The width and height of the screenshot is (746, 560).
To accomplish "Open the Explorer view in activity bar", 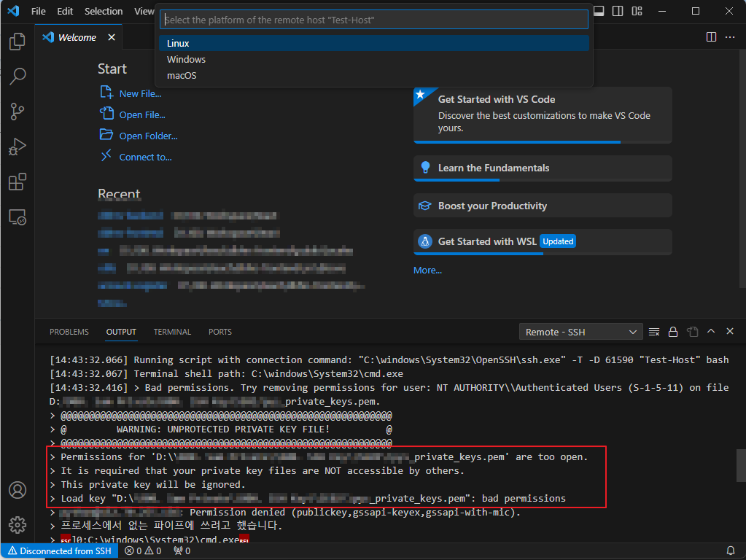I will 18,42.
